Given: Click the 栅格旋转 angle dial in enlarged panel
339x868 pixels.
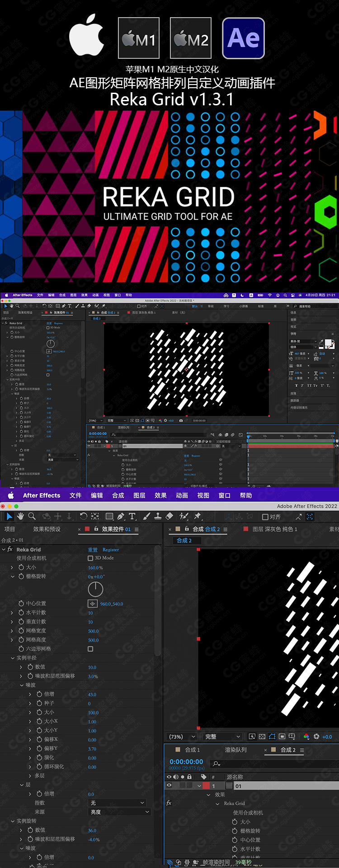Looking at the screenshot, I should tap(95, 589).
